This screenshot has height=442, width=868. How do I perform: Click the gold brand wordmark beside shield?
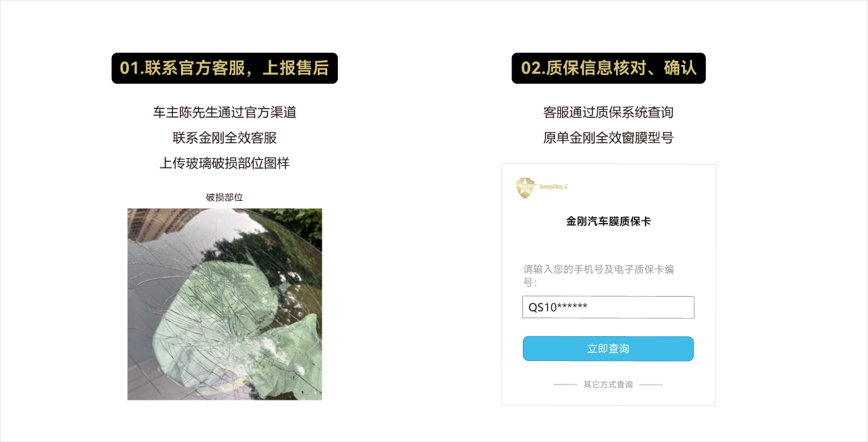click(554, 186)
